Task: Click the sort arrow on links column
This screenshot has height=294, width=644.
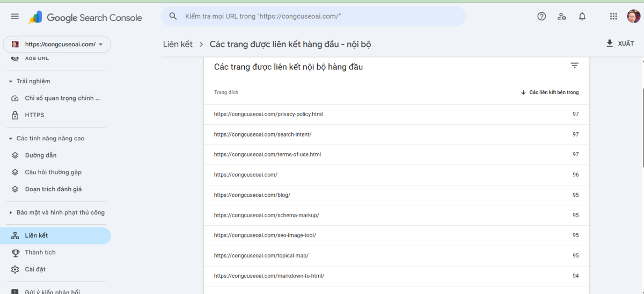Action: click(x=523, y=92)
